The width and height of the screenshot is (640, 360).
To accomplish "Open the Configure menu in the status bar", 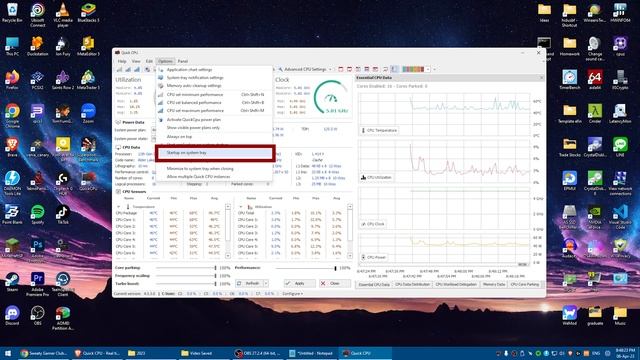I will [x=293, y=294].
